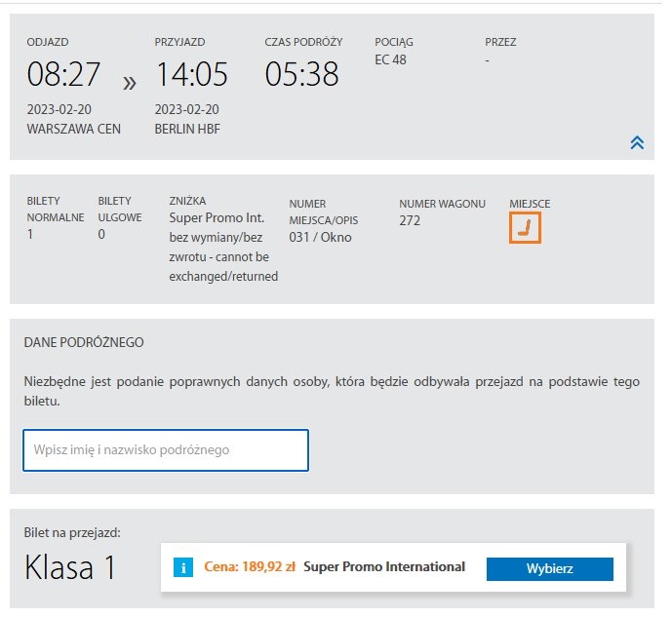This screenshot has width=672, height=618.
Task: Click the double arrow between departure and arrival
Action: click(128, 83)
